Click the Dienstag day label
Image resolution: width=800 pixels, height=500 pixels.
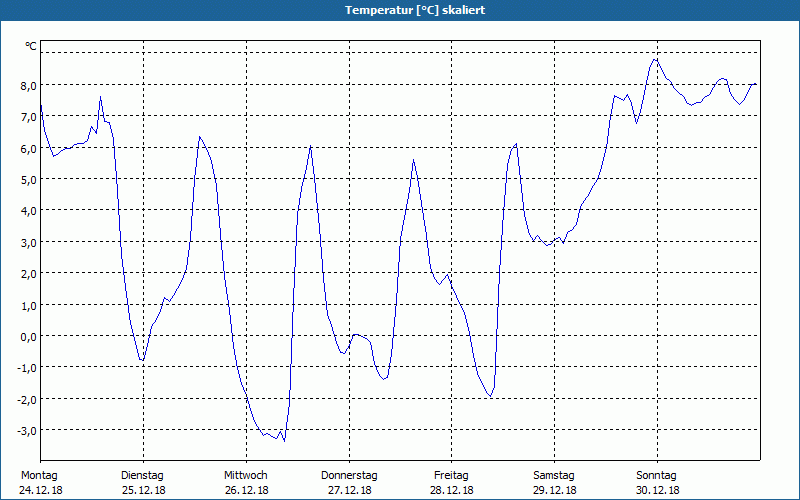point(142,476)
